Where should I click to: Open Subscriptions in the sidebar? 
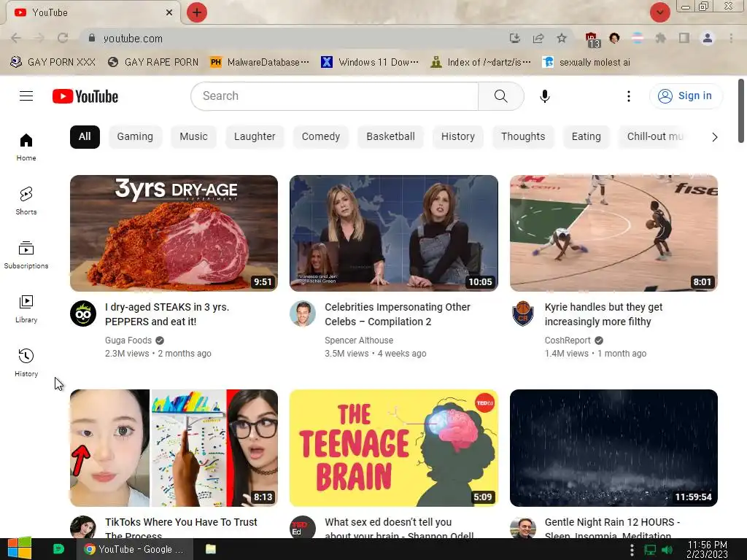click(26, 255)
